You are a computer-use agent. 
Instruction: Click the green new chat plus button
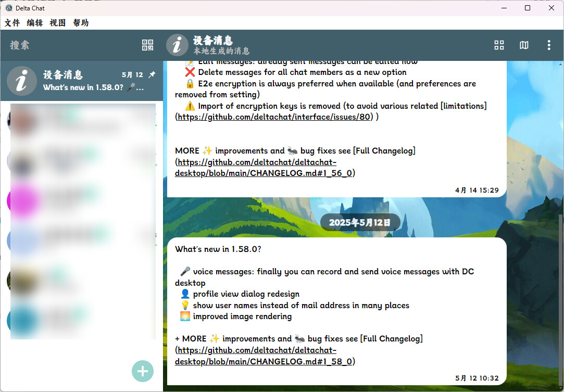(x=143, y=371)
